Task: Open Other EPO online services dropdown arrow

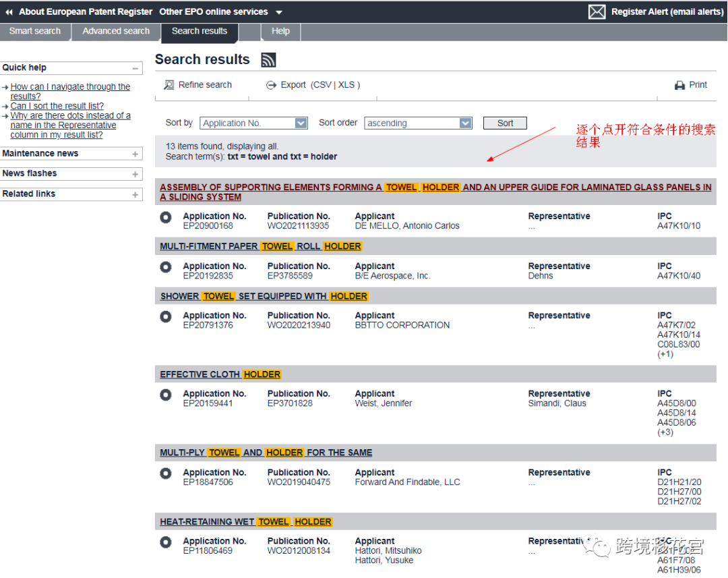Action: coord(279,12)
